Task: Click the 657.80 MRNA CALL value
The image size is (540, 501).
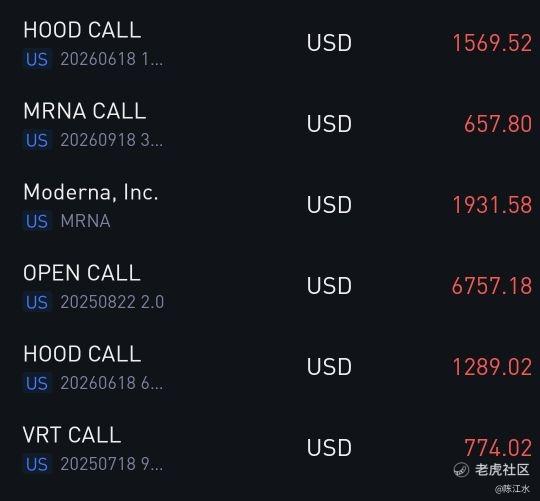Action: pyautogui.click(x=498, y=124)
